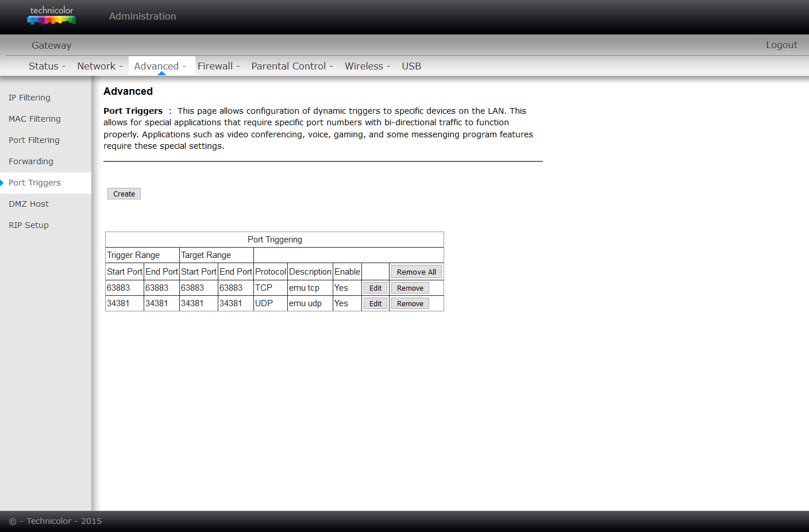The image size is (809, 532).
Task: Click the Description column header
Action: (x=310, y=272)
